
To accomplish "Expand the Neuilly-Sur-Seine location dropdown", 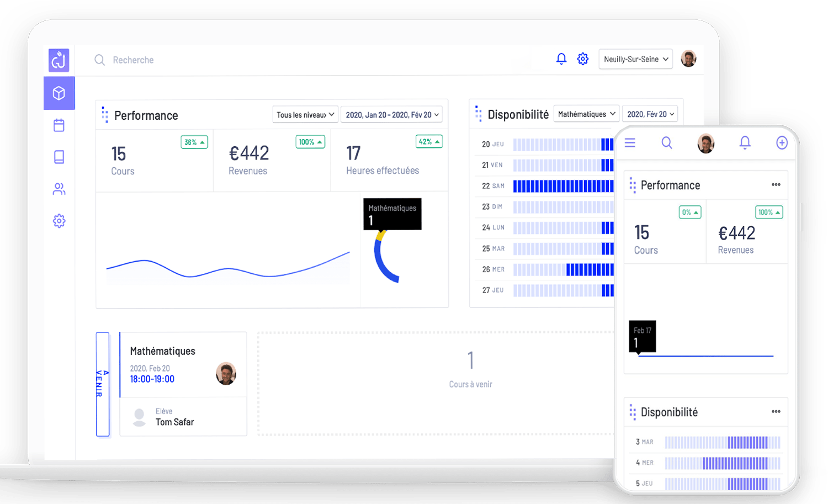I will pos(635,59).
